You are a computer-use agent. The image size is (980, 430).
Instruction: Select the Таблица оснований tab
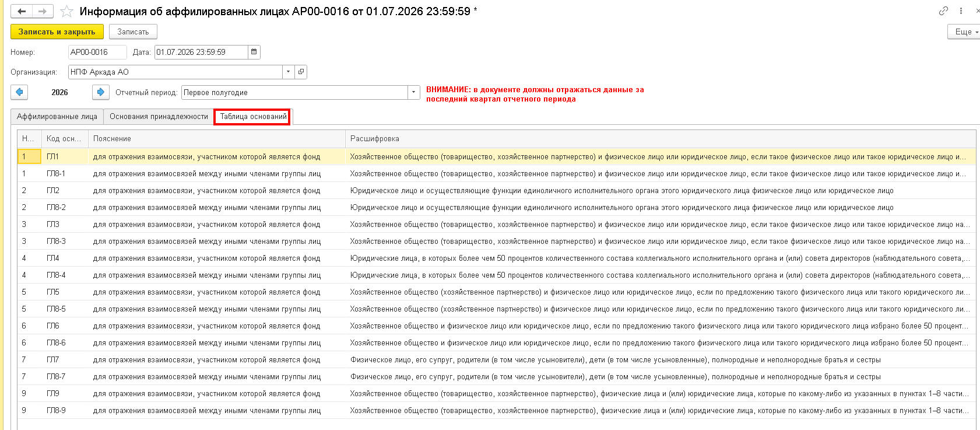253,117
